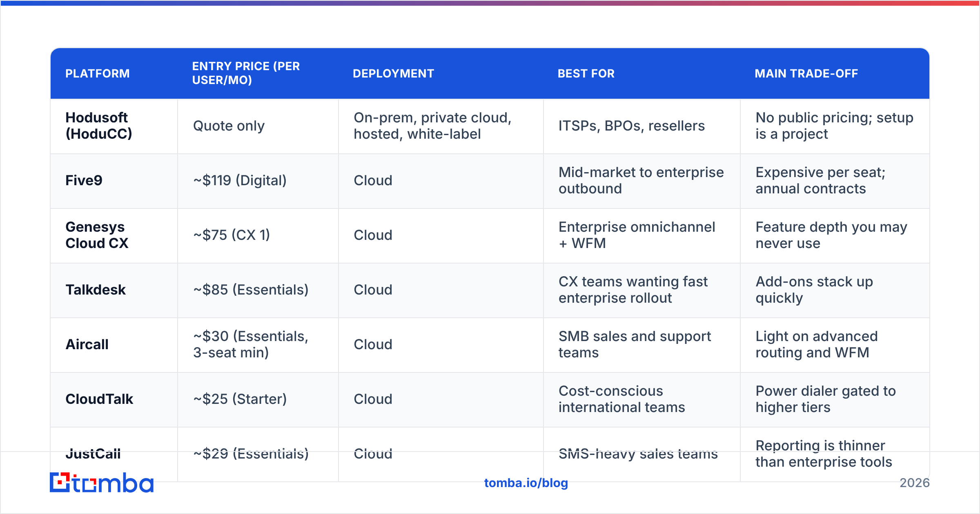Image resolution: width=980 pixels, height=514 pixels.
Task: Select the 'Quote only' price cell
Action: click(258, 126)
